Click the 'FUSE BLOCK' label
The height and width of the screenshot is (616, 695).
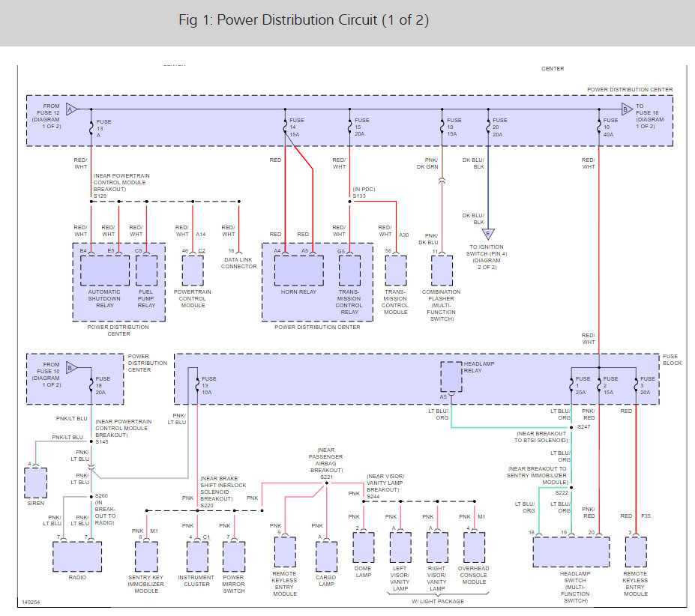point(672,360)
